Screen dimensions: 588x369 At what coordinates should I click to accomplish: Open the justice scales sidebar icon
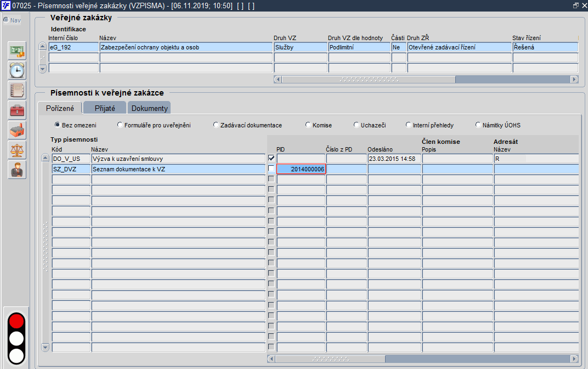click(17, 150)
